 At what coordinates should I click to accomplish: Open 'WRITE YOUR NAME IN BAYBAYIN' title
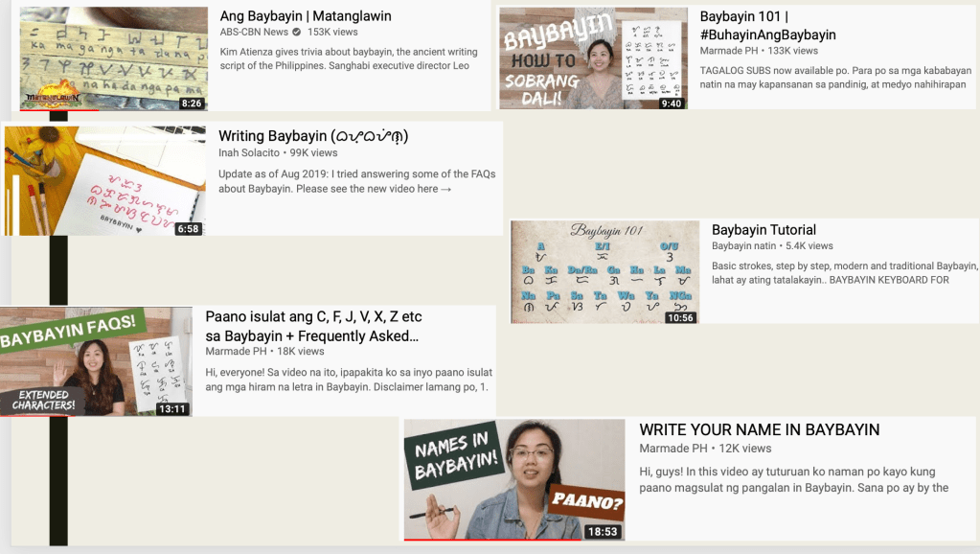click(759, 430)
